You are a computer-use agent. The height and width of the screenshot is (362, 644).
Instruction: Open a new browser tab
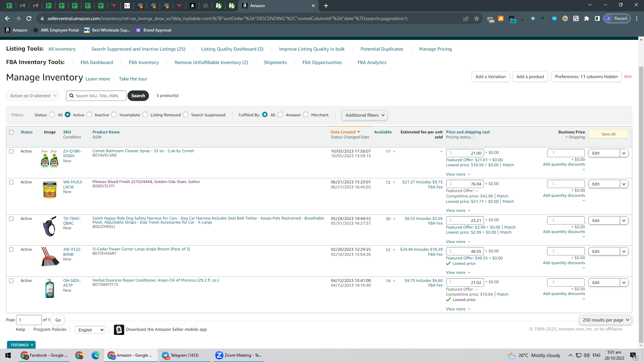[x=326, y=6]
